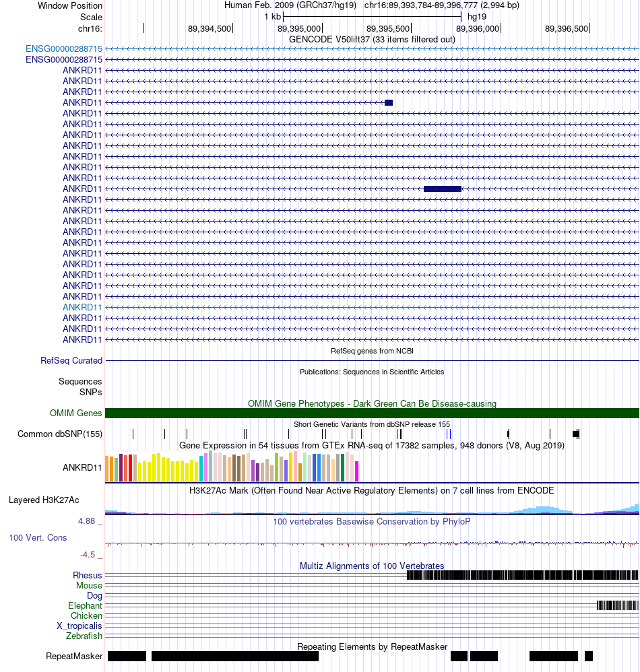The width and height of the screenshot is (640, 672).
Task: Click the chr16: ruler label
Action: [90, 29]
